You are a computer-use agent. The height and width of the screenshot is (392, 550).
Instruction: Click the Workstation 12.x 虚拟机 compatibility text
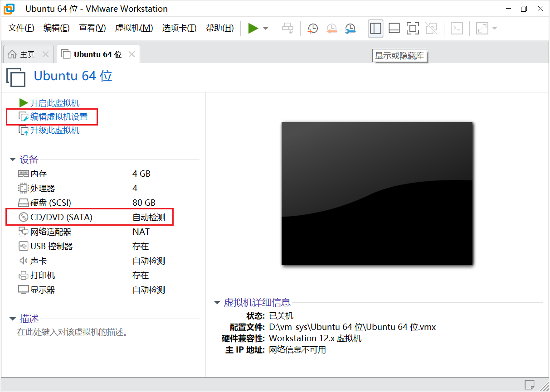315,338
